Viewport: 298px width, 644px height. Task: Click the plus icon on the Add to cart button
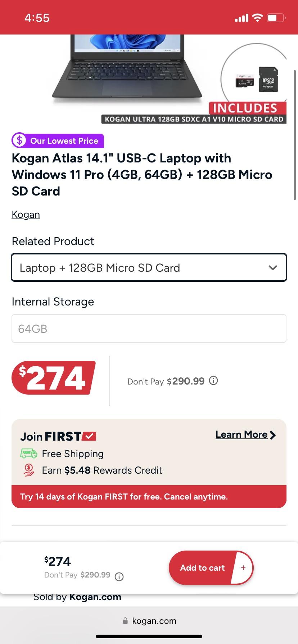(243, 568)
